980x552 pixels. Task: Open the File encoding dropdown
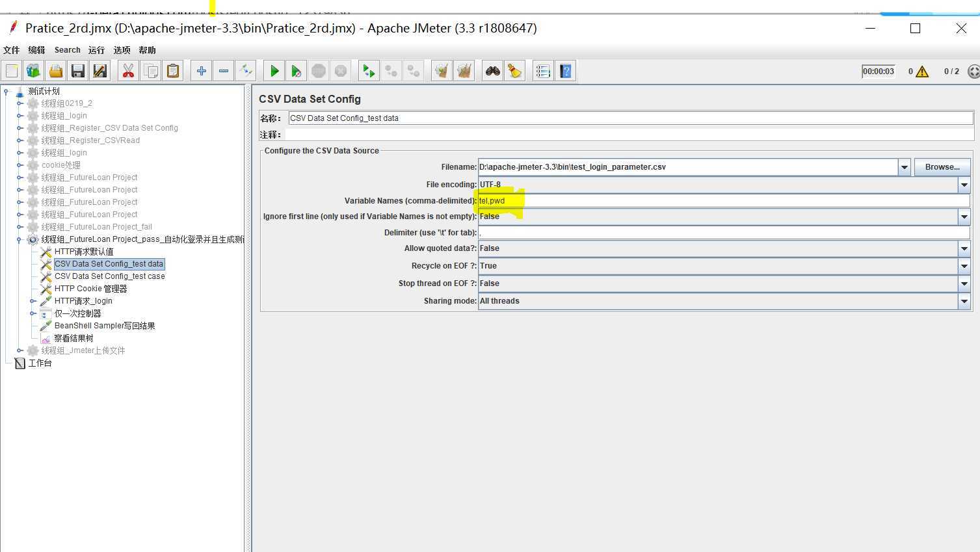964,185
